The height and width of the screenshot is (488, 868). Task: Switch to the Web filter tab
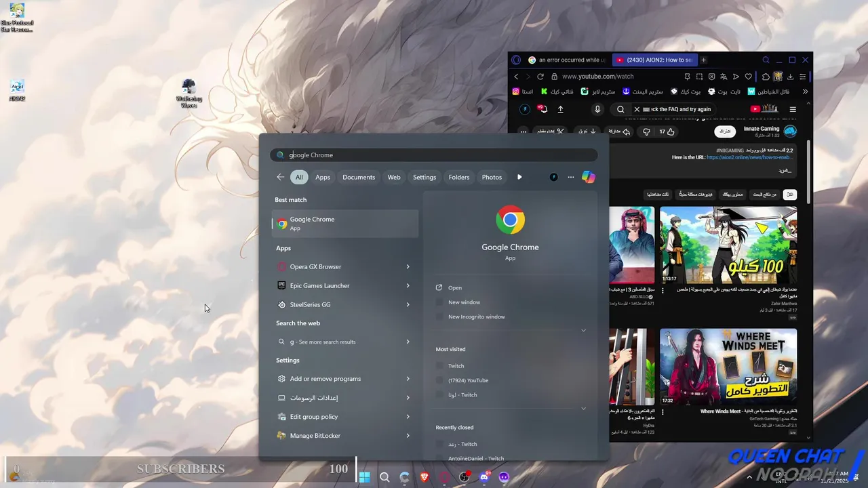tap(394, 177)
